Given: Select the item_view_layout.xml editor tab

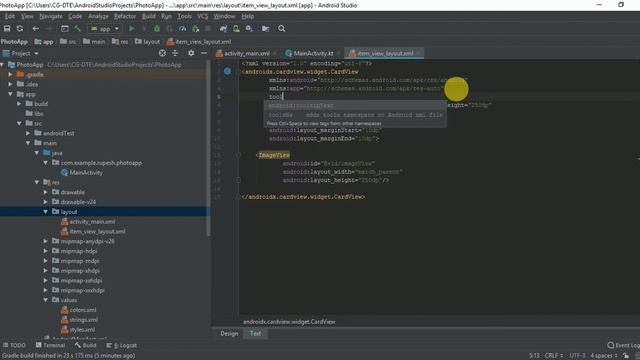Looking at the screenshot, I should click(385, 53).
